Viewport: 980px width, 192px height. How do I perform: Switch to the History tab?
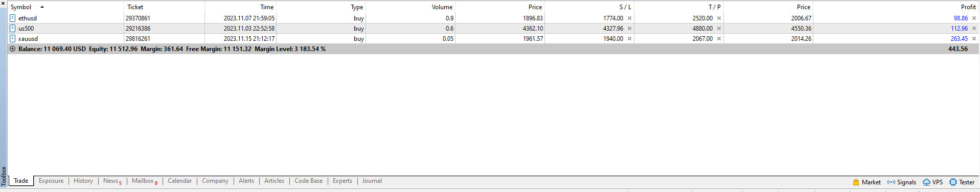(x=83, y=181)
